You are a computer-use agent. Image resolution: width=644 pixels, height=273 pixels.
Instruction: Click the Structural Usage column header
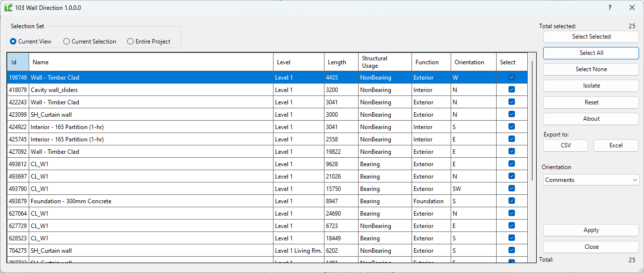coord(385,62)
